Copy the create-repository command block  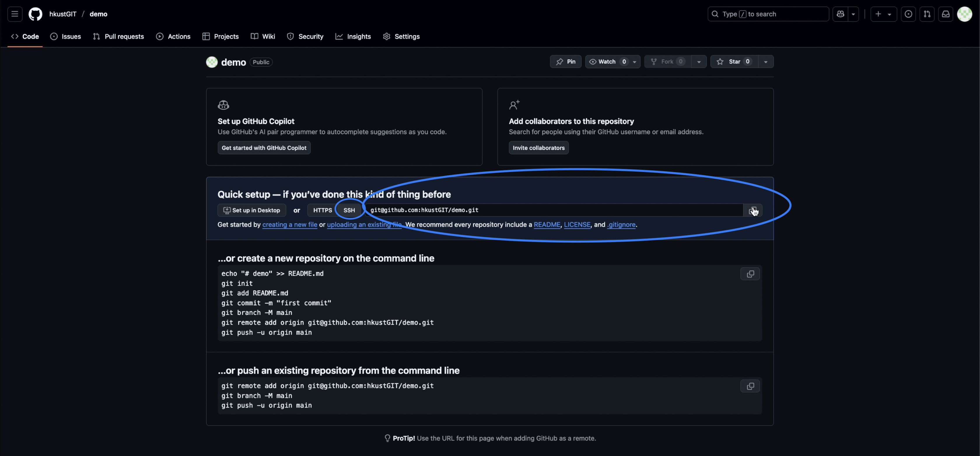click(750, 273)
